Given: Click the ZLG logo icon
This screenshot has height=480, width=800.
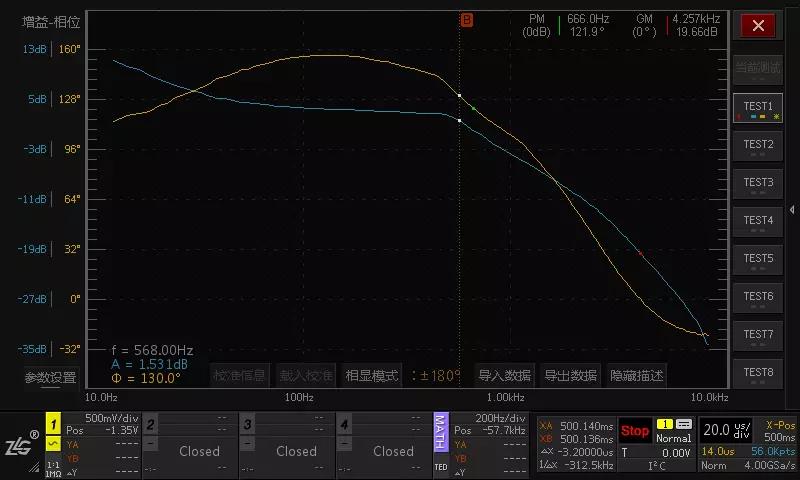Looking at the screenshot, I should (19, 445).
